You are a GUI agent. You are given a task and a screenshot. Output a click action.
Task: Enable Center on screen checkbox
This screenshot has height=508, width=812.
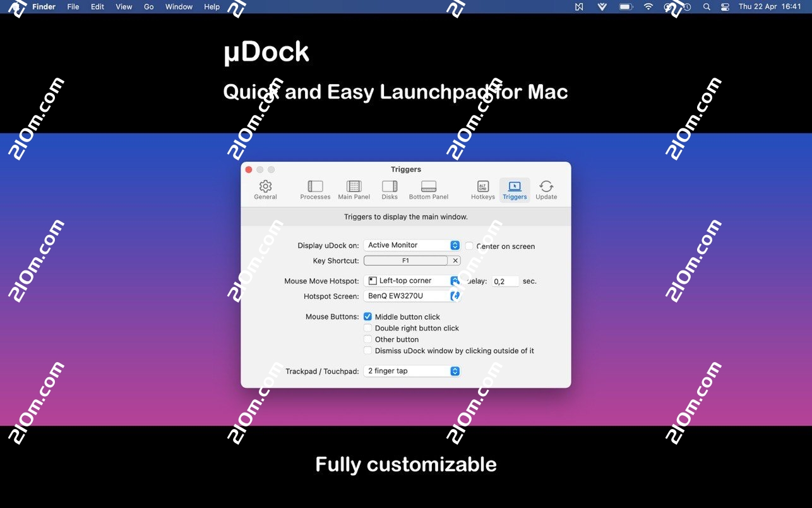point(469,246)
